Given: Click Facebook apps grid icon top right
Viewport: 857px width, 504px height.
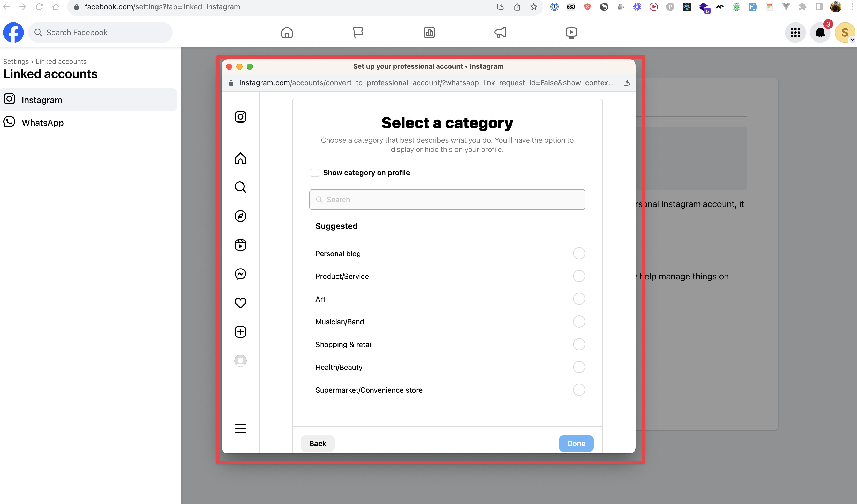Looking at the screenshot, I should click(x=796, y=32).
